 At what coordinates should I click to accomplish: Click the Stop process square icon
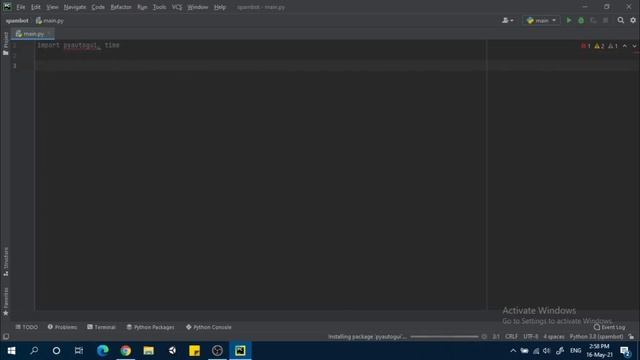point(606,20)
